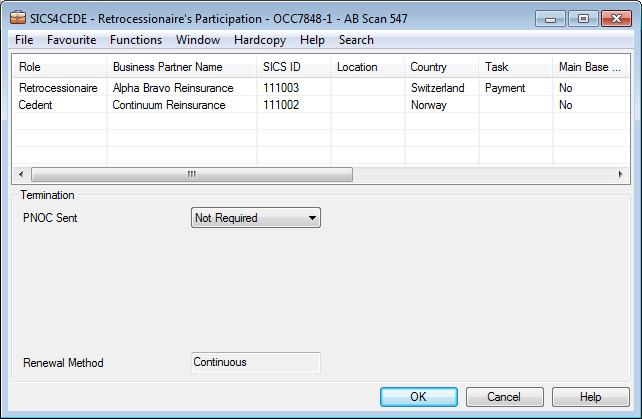The height and width of the screenshot is (419, 642).
Task: Sort by the Location column header
Action: tap(368, 67)
